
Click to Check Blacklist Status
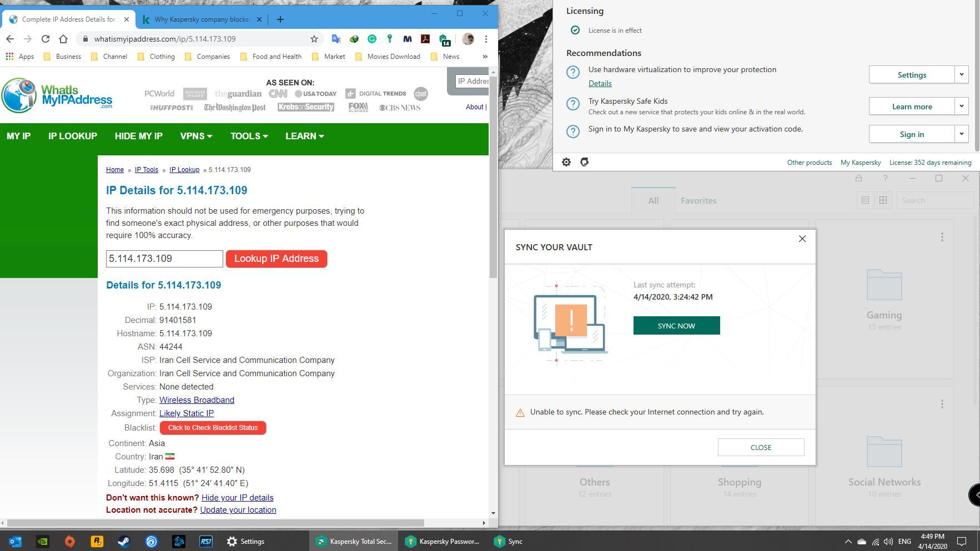click(x=213, y=428)
